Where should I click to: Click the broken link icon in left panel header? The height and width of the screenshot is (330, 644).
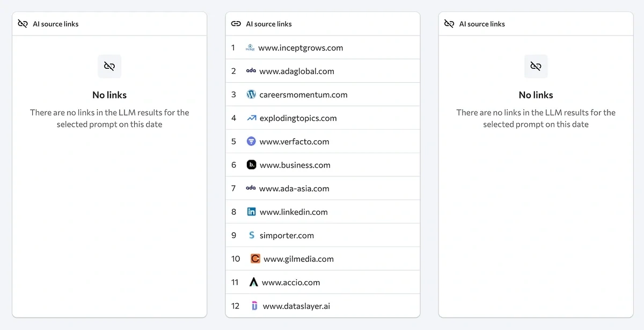(x=23, y=24)
